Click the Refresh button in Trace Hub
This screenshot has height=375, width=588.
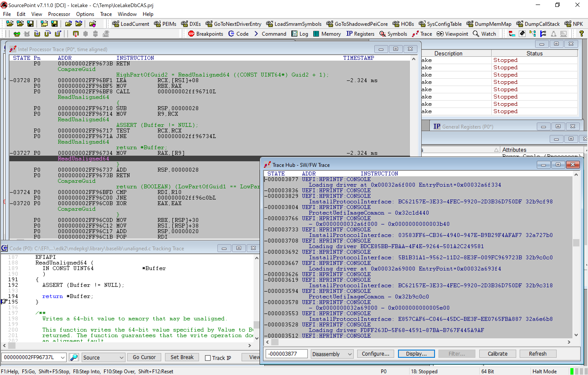pyautogui.click(x=538, y=354)
